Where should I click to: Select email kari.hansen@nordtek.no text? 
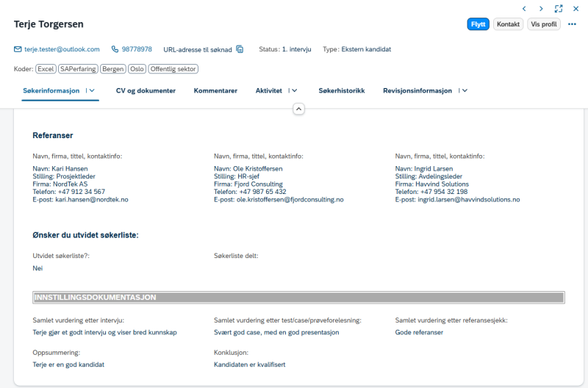pyautogui.click(x=92, y=200)
